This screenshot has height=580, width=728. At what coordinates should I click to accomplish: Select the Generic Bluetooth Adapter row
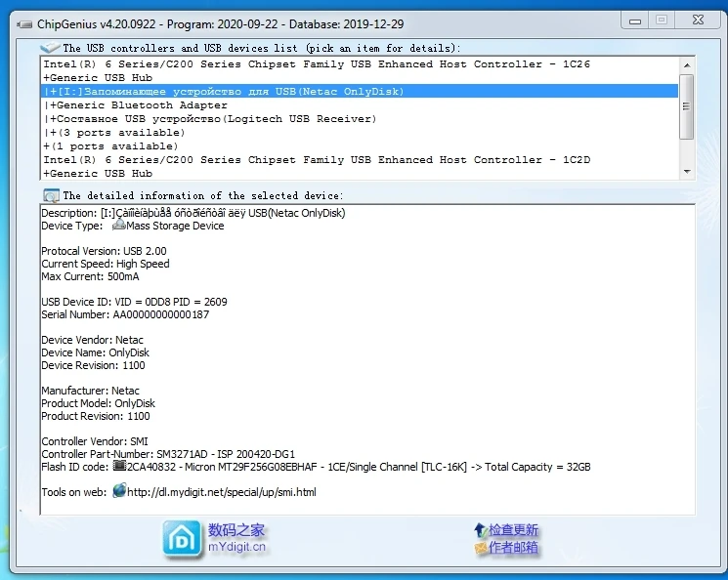[x=360, y=104]
